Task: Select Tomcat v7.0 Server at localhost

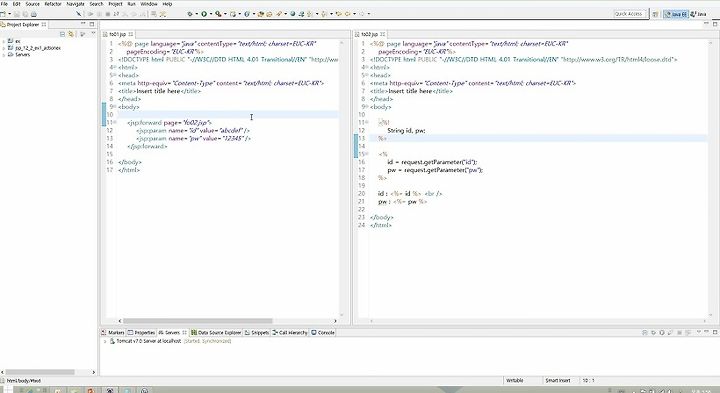Action: 148,342
